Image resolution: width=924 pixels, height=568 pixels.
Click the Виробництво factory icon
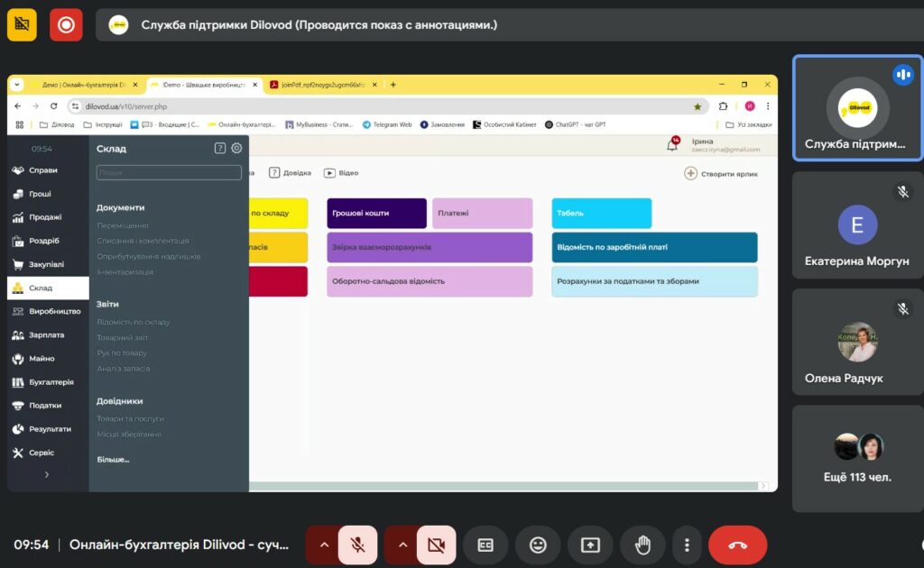(x=18, y=311)
